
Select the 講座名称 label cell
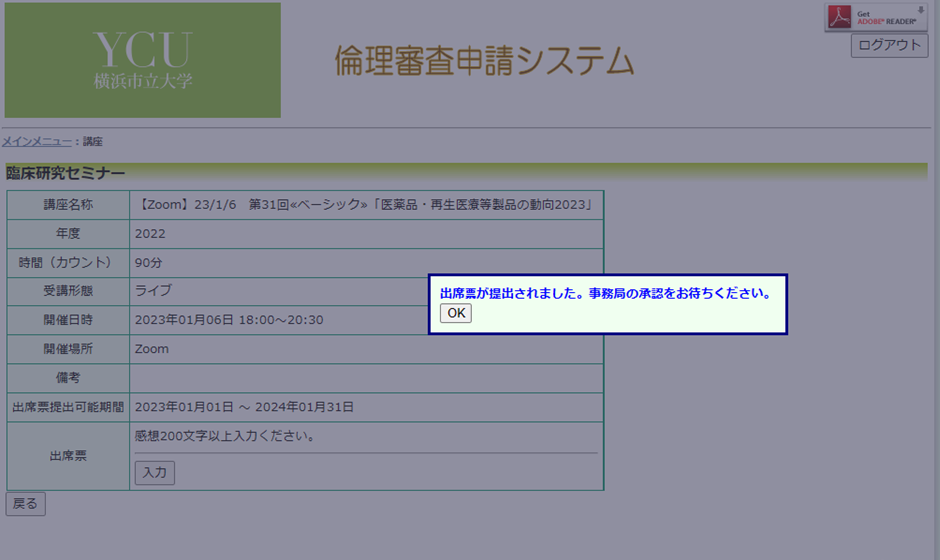(68, 205)
